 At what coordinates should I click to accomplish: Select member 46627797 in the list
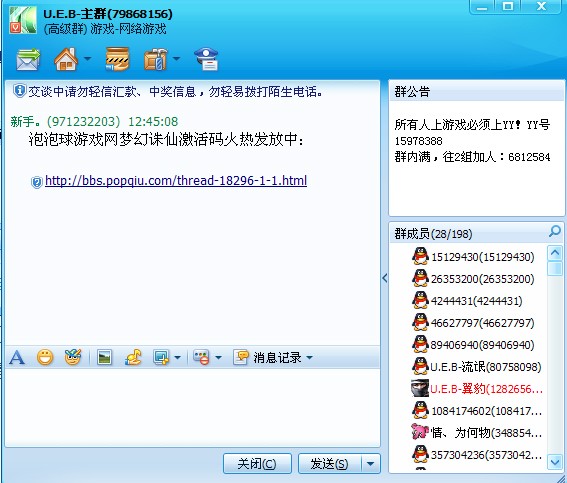[x=473, y=323]
